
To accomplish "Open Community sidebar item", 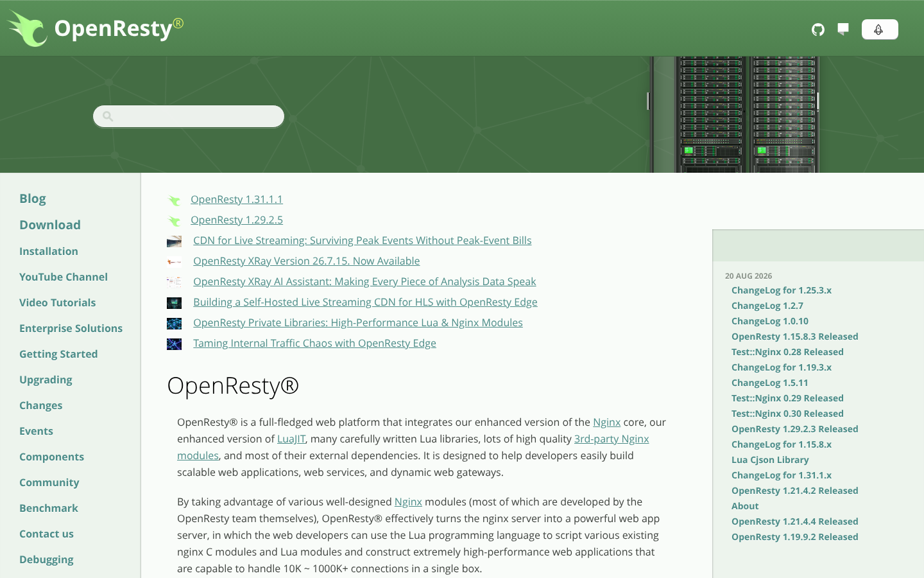I will click(49, 482).
